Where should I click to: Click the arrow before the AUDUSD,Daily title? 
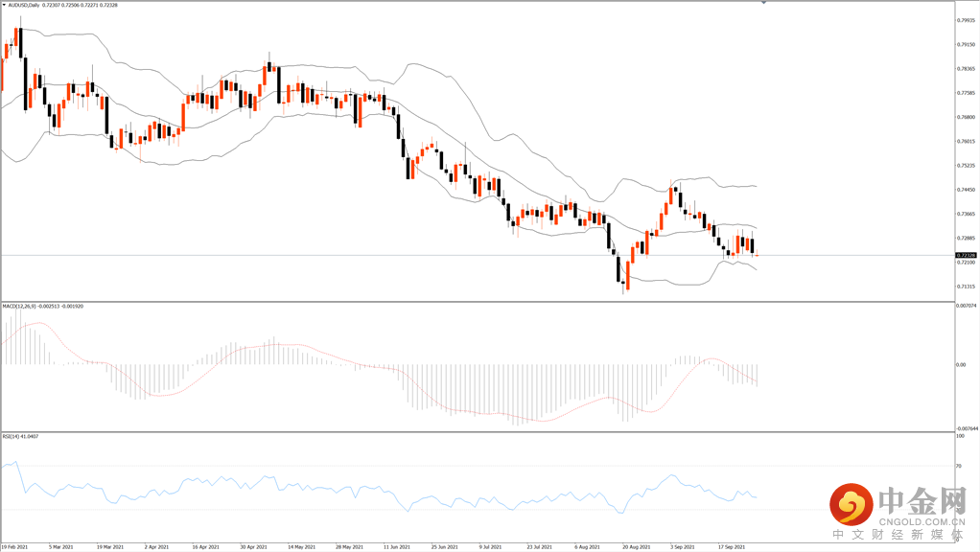[5, 6]
